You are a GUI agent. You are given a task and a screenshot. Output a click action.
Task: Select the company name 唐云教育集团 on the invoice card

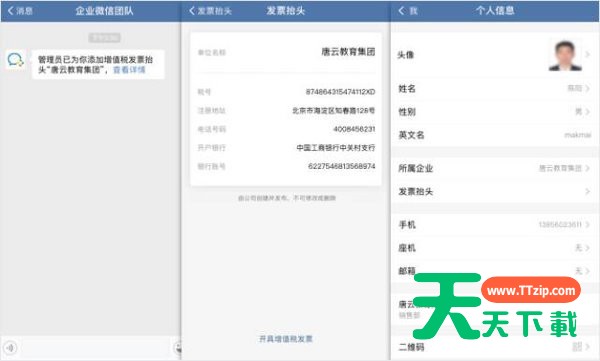[348, 52]
